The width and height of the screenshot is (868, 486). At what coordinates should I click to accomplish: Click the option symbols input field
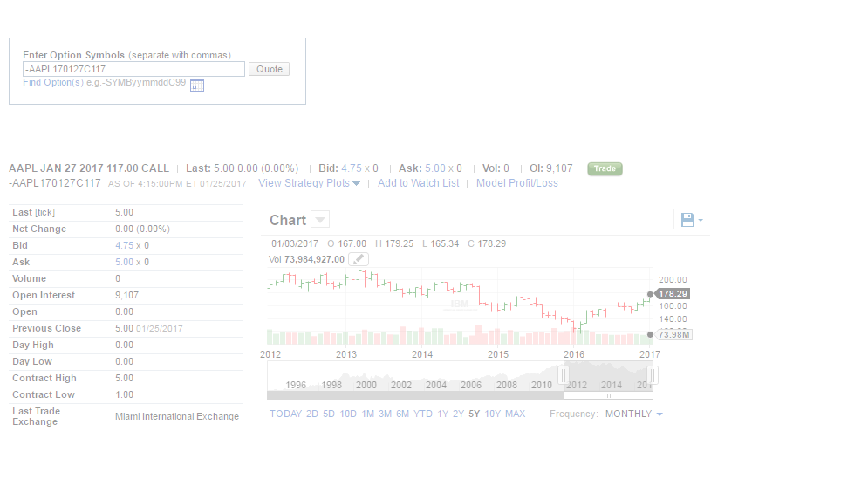pos(133,69)
